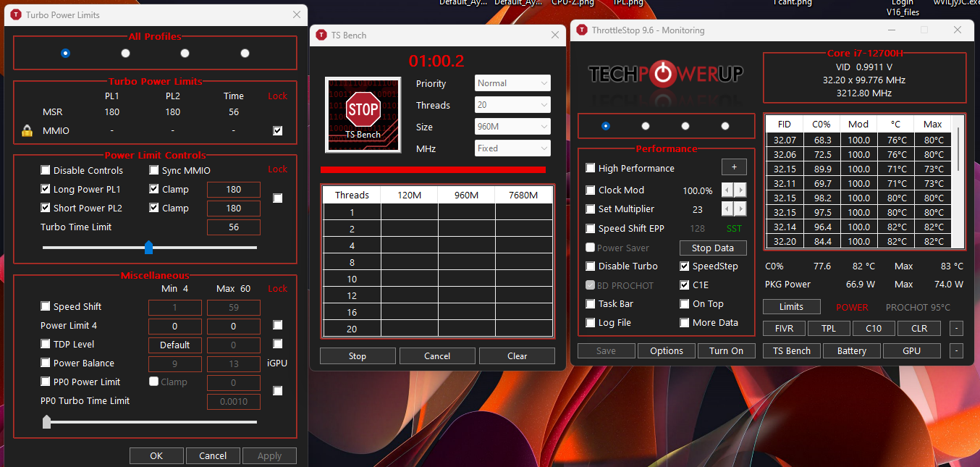Uncheck the MMIO Lock checkbox
The width and height of the screenshot is (980, 467).
[x=278, y=131]
